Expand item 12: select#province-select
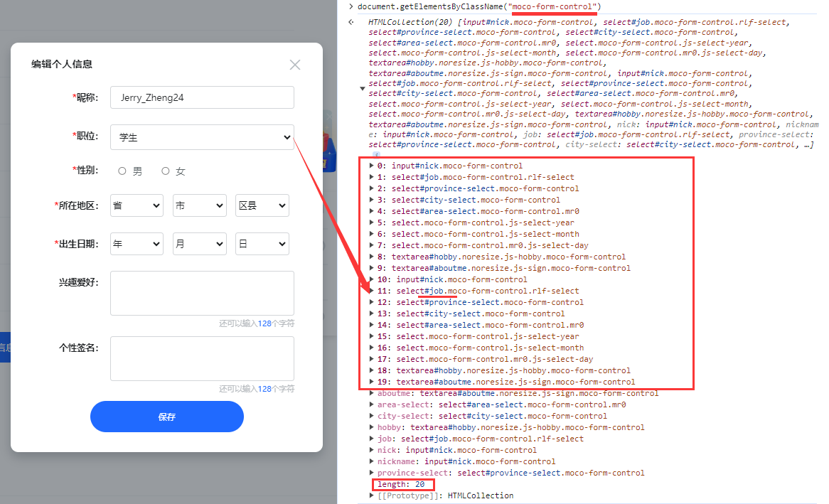 pos(371,302)
